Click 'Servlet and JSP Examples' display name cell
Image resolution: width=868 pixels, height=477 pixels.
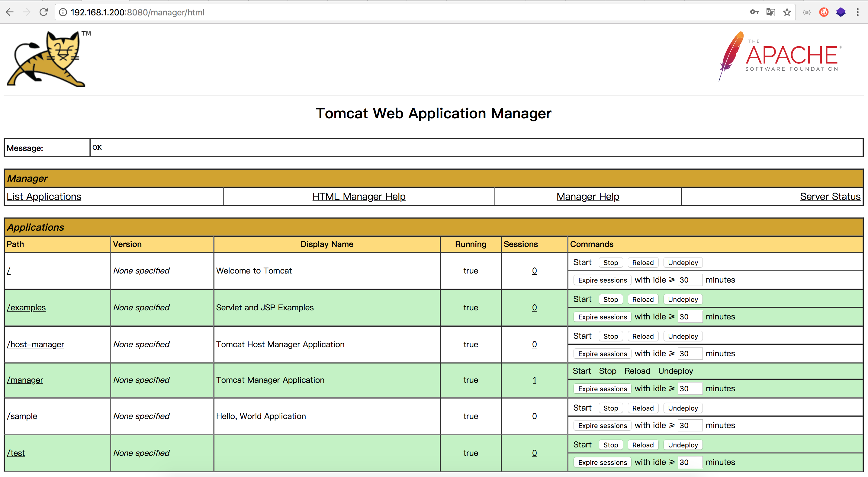[x=327, y=308]
